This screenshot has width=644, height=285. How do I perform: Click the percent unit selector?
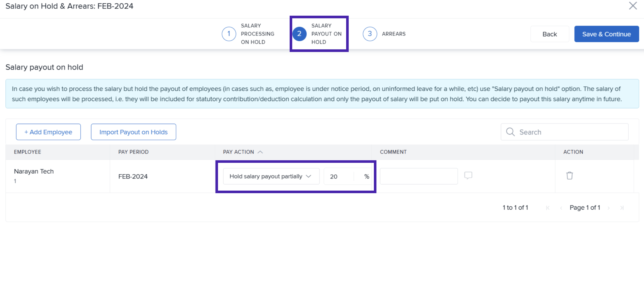366,176
